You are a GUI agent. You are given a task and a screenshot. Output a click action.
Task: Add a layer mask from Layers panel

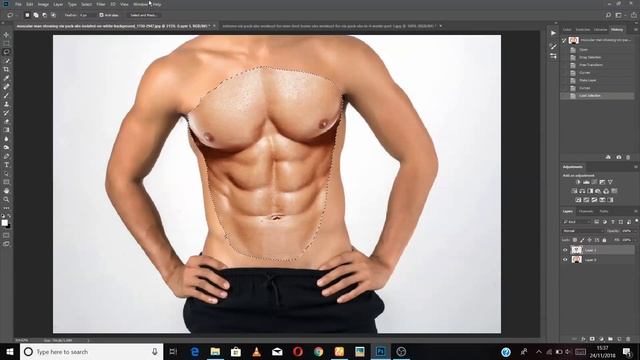[x=592, y=339]
